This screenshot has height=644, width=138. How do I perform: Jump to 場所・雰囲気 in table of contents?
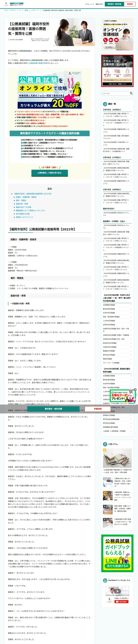21,200
